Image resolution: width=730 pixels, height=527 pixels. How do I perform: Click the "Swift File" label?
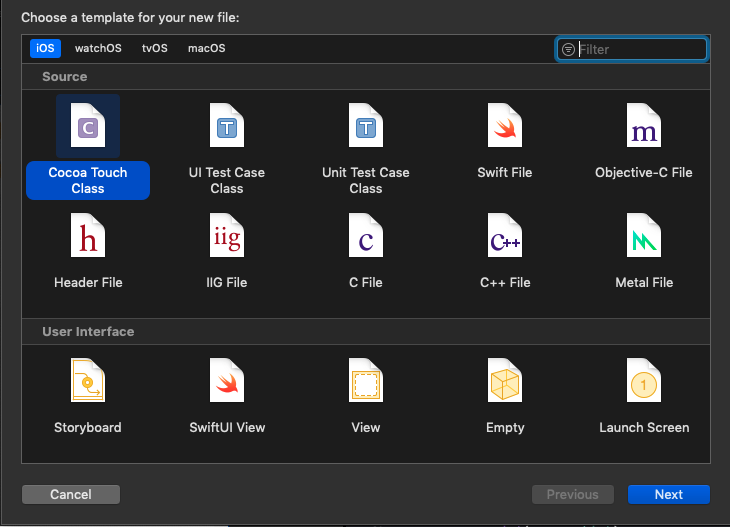coord(505,173)
